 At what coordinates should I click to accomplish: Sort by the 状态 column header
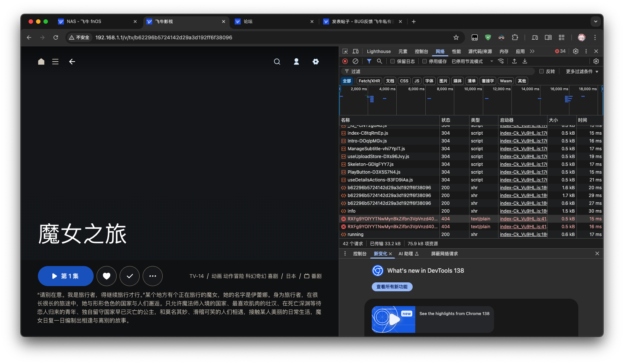[454, 120]
